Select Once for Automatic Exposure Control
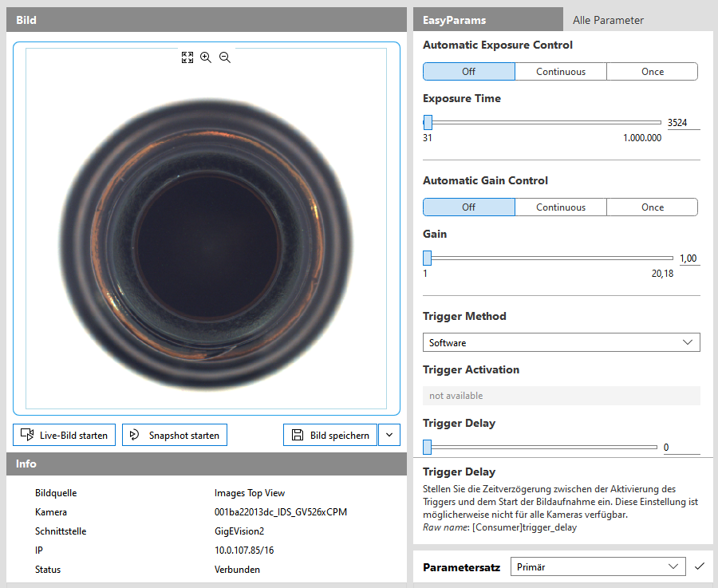 [x=652, y=72]
